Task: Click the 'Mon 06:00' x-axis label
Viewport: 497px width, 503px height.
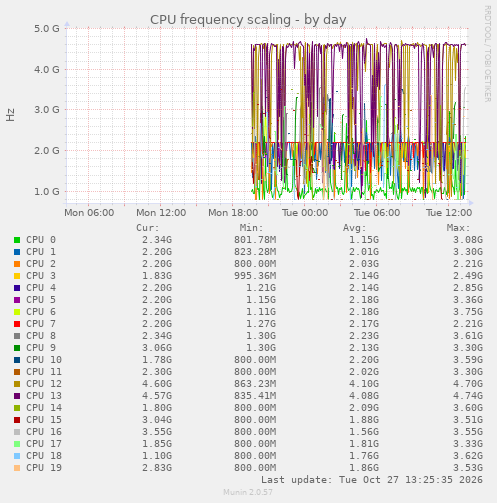Action: pos(89,213)
